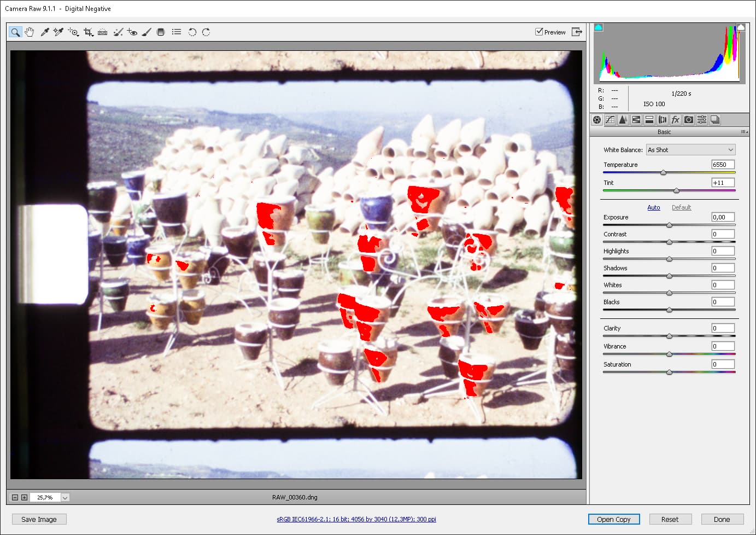
Task: Select the Hand tool
Action: pos(30,32)
